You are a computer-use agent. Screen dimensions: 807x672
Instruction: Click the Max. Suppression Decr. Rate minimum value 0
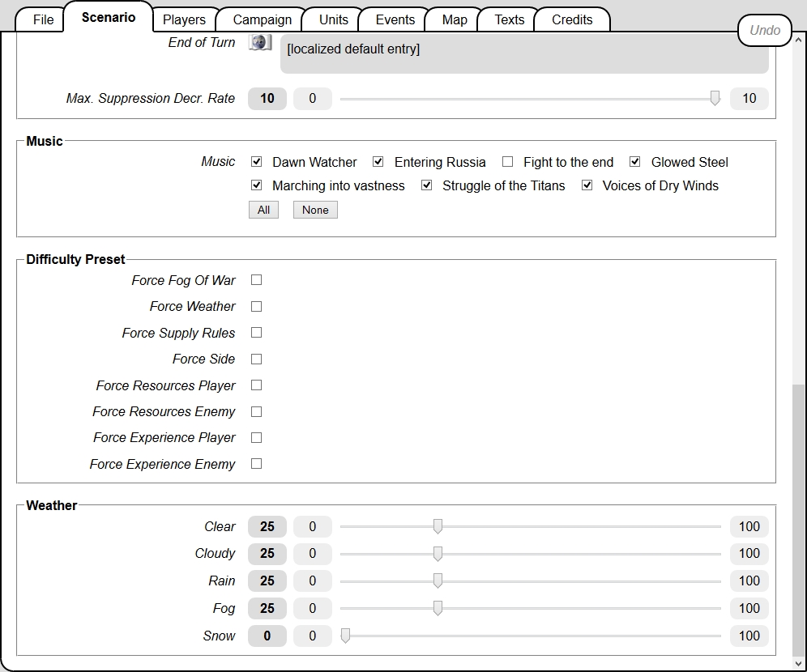[313, 98]
